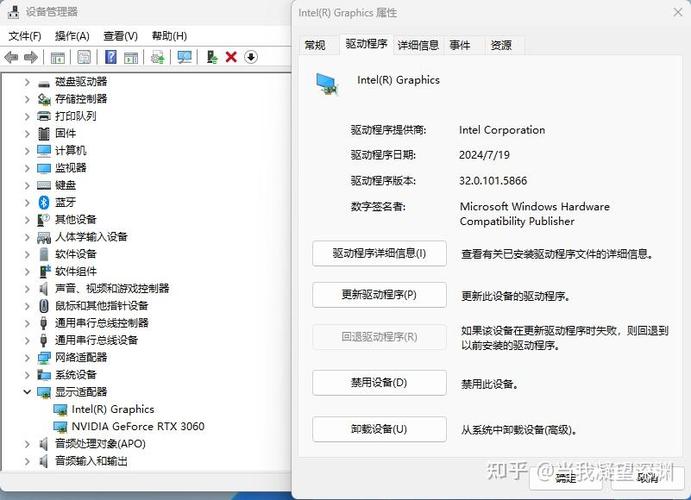Expand the 人体学输入设备 chevron

(27, 237)
